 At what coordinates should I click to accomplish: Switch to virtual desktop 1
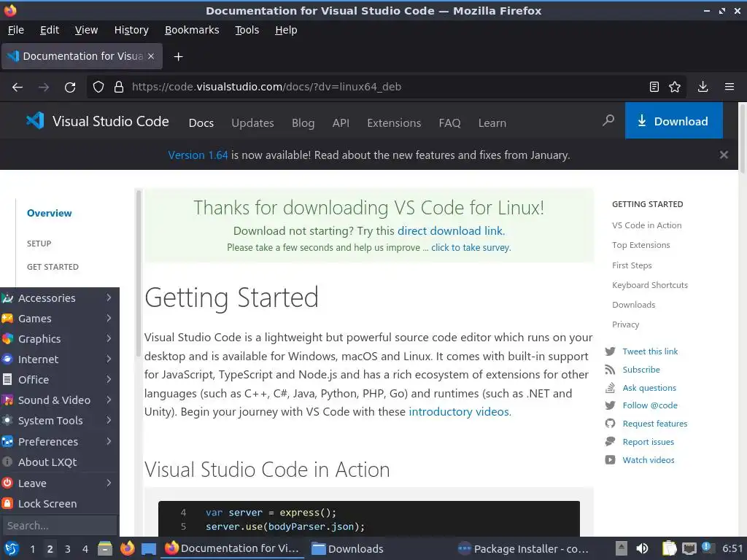tap(32, 549)
